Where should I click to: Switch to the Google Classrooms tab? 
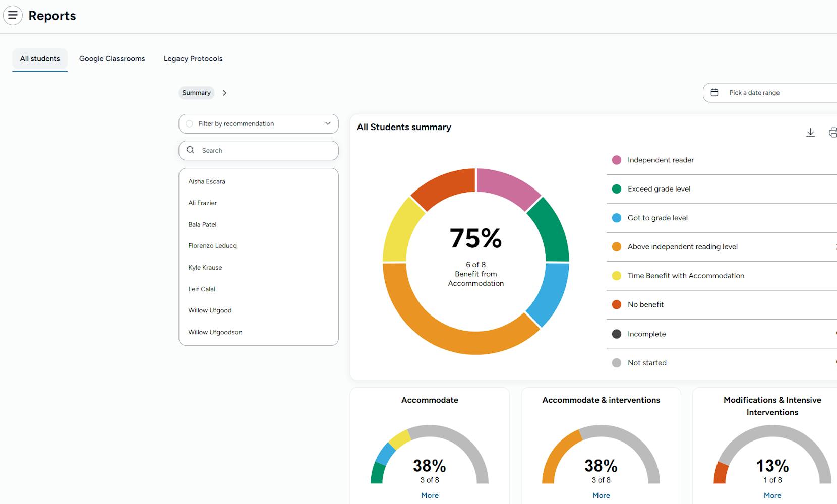click(111, 58)
